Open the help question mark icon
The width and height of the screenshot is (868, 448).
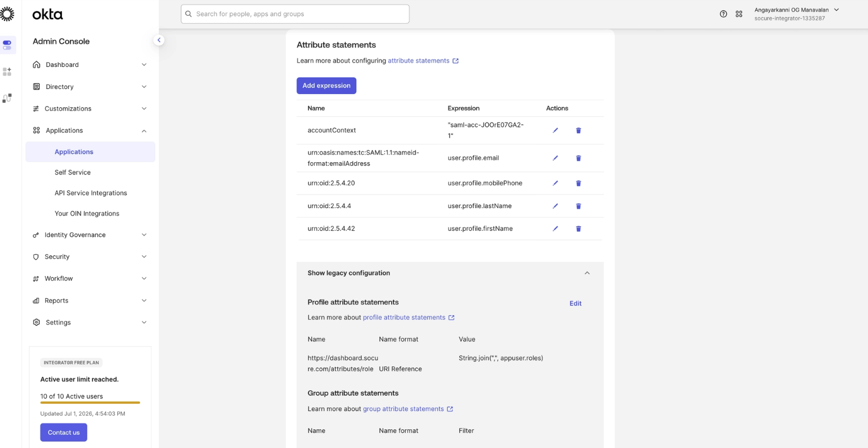[x=723, y=14]
